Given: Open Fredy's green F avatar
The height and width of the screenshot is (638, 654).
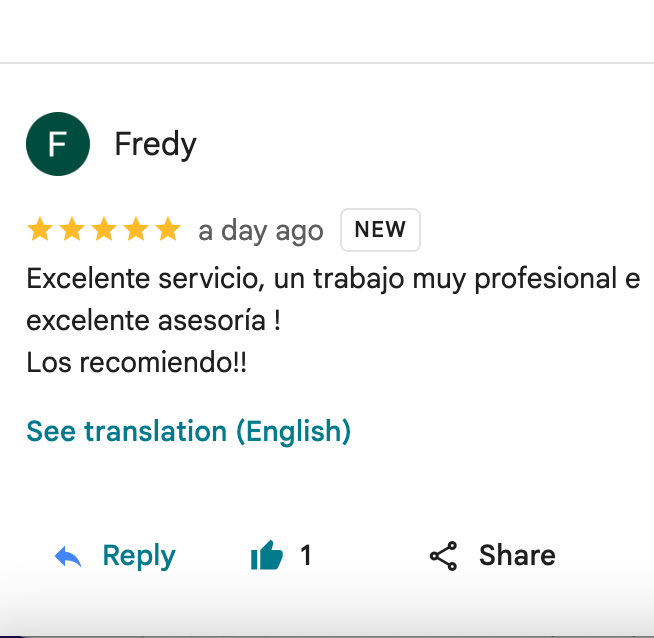Looking at the screenshot, I should click(58, 144).
